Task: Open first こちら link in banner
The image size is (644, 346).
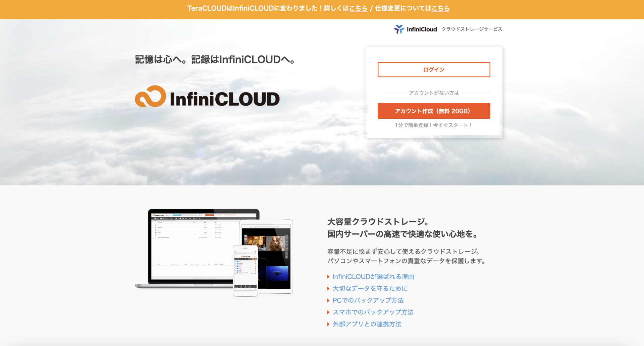Action: pos(358,8)
